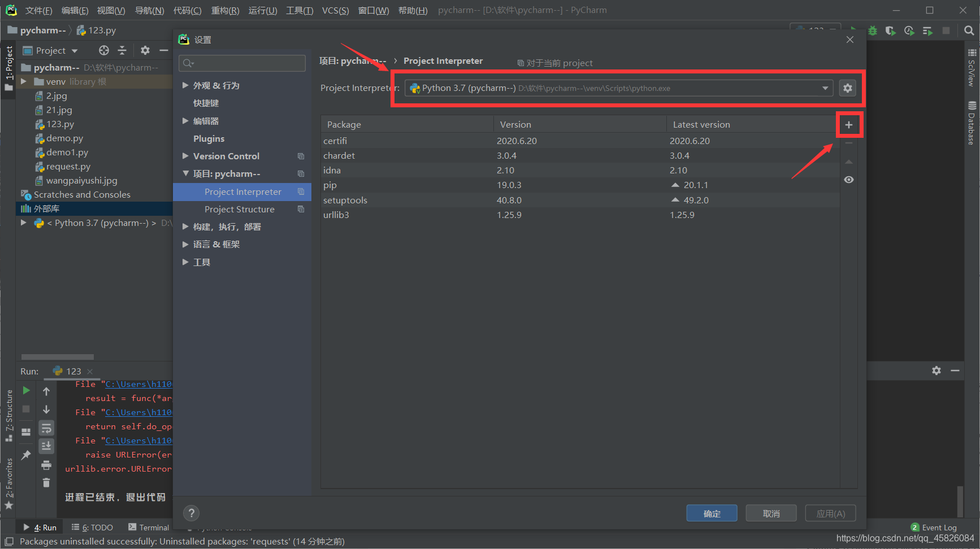
Task: Open demo1.py in project tree
Action: click(67, 152)
